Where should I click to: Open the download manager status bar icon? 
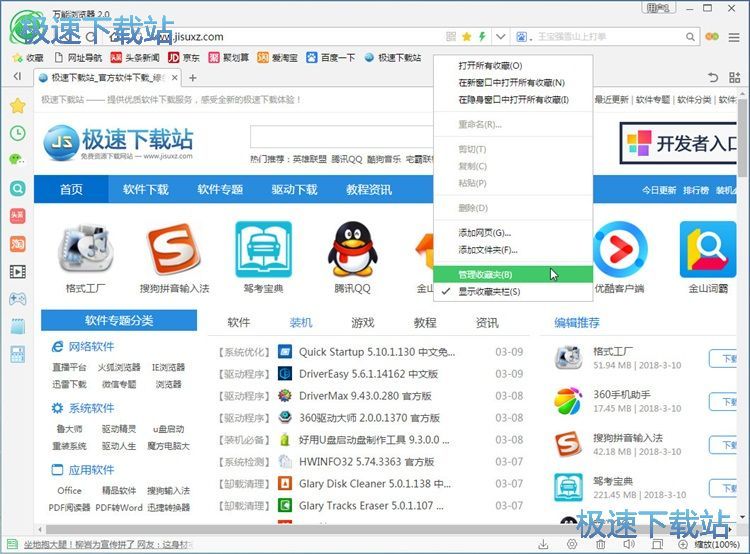click(x=543, y=544)
